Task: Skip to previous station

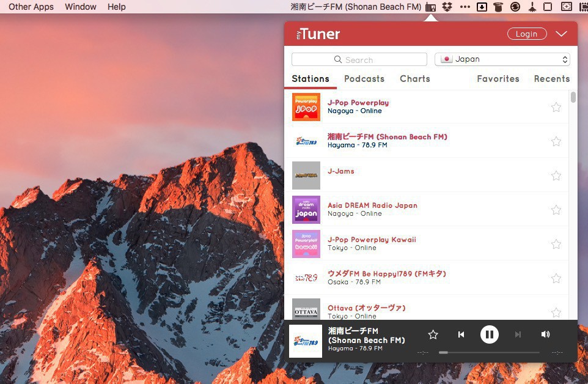Action: click(461, 334)
